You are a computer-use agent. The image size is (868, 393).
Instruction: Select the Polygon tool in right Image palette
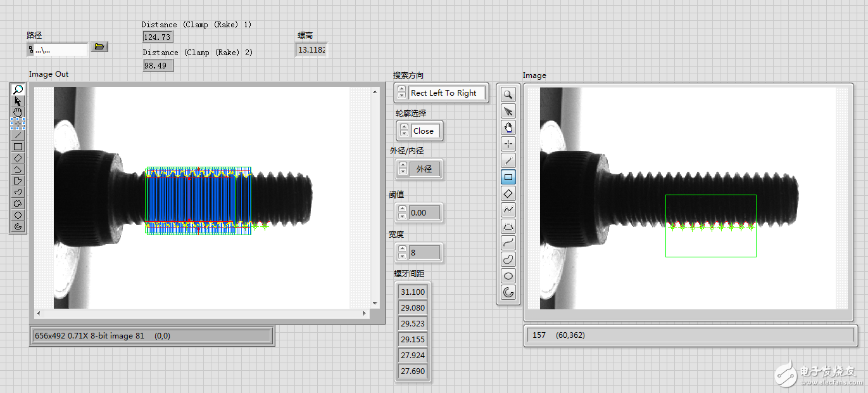pos(508,226)
